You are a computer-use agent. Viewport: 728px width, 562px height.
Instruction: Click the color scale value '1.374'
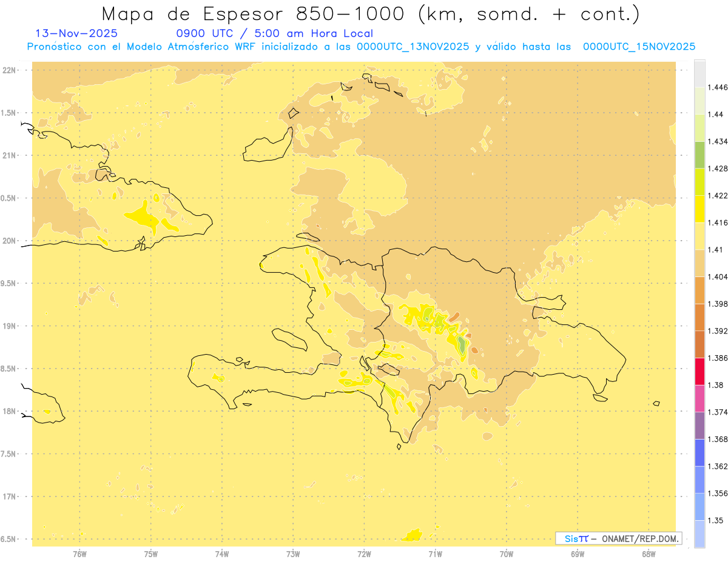click(x=718, y=412)
